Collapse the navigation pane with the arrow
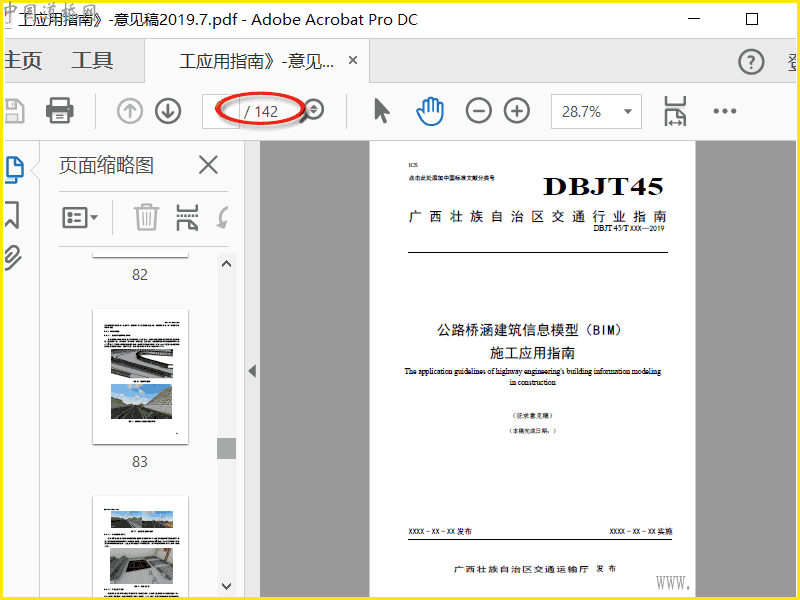800x600 pixels. point(252,371)
